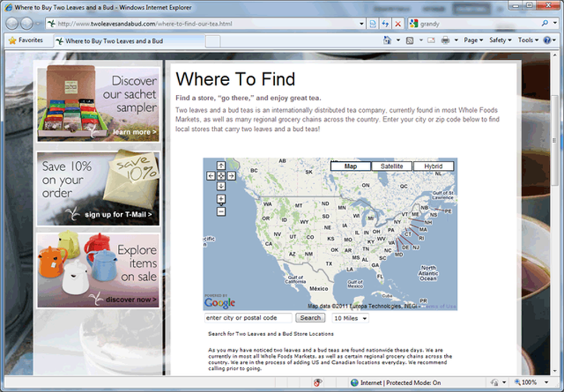Expand the address bar history dropdown
The width and height of the screenshot is (564, 392).
tap(362, 24)
